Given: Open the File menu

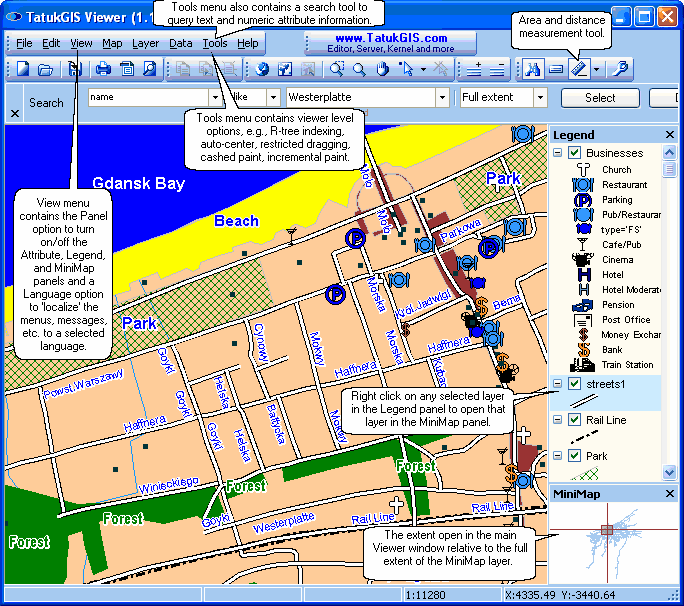Looking at the screenshot, I should [x=24, y=43].
